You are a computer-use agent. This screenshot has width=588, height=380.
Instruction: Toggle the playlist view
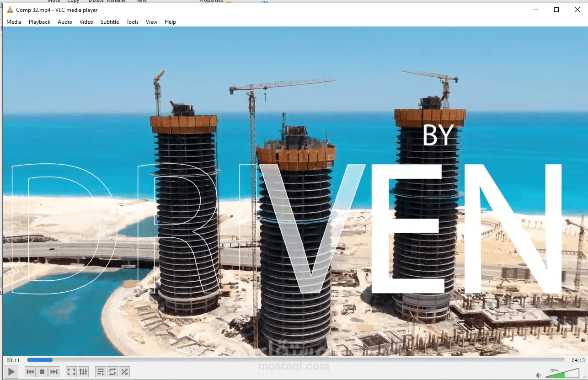(101, 372)
